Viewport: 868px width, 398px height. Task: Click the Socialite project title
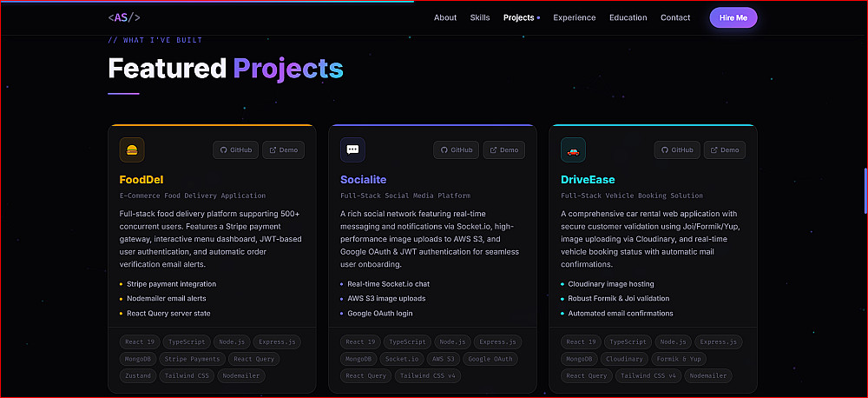coord(363,180)
